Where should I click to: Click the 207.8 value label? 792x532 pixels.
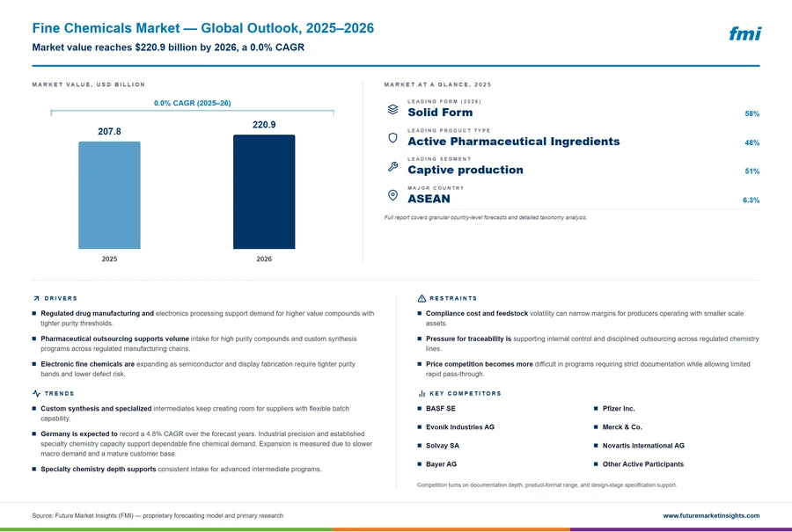tap(109, 131)
